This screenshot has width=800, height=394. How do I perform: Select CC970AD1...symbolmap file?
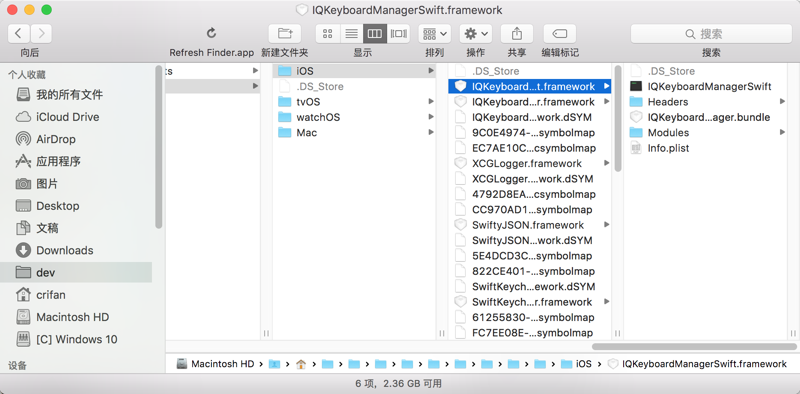530,209
